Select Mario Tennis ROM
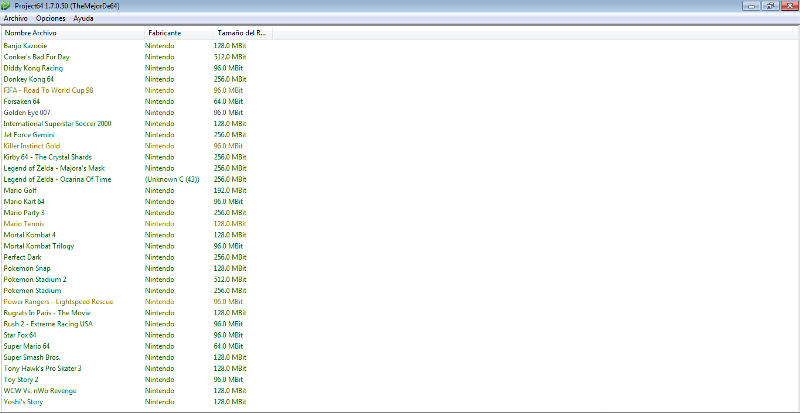This screenshot has height=414, width=800. point(23,224)
